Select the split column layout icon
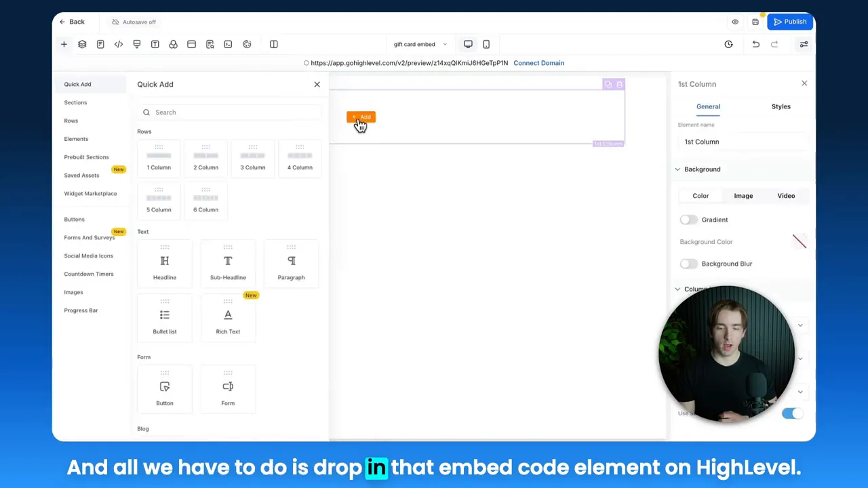Screen dimensions: 868x488 click(273, 44)
